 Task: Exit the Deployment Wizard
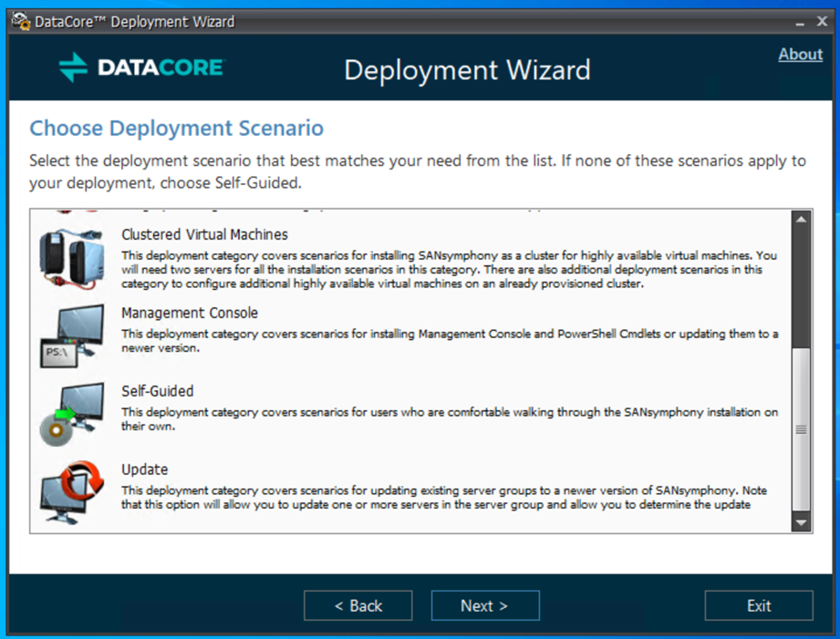(758, 605)
